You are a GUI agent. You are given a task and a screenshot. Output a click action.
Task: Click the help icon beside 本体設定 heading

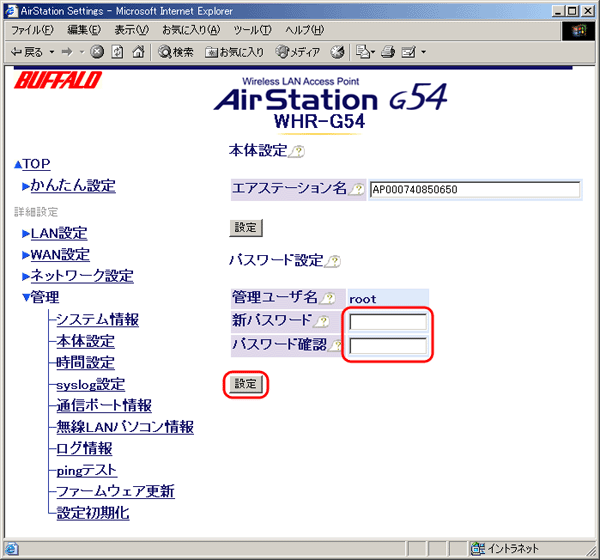tap(296, 152)
